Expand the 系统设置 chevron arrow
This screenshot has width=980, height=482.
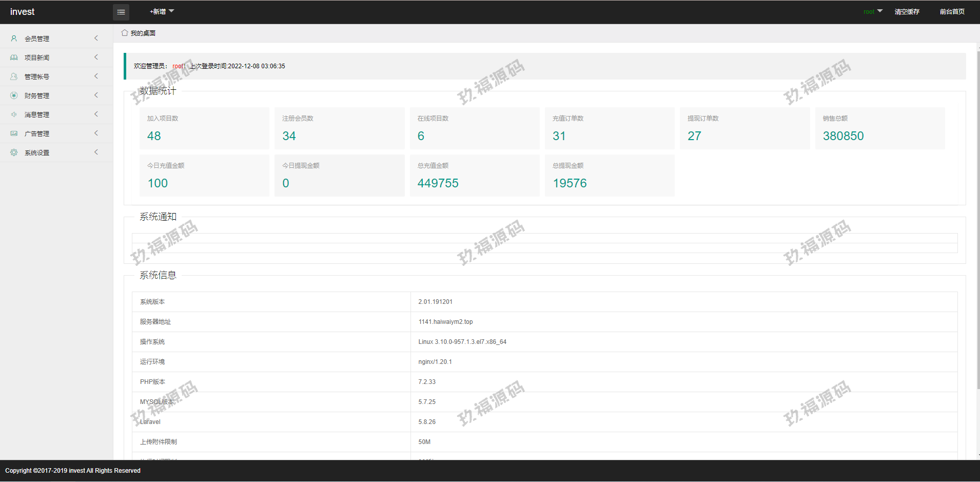[96, 152]
